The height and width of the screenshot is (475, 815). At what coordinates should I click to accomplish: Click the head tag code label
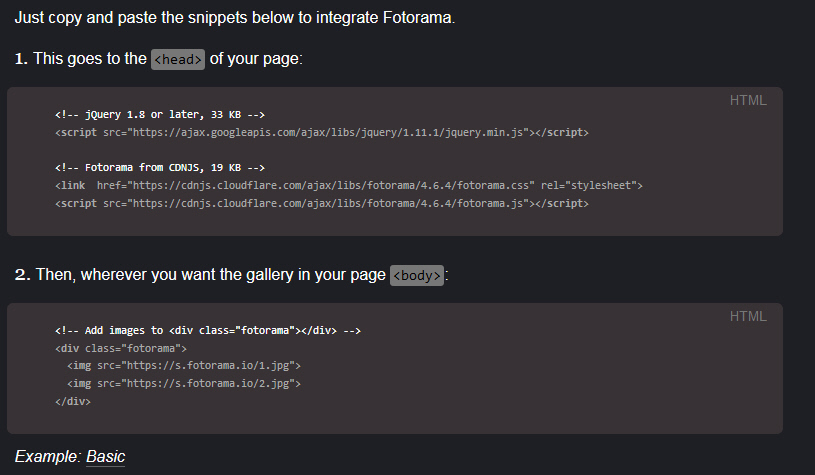178,59
